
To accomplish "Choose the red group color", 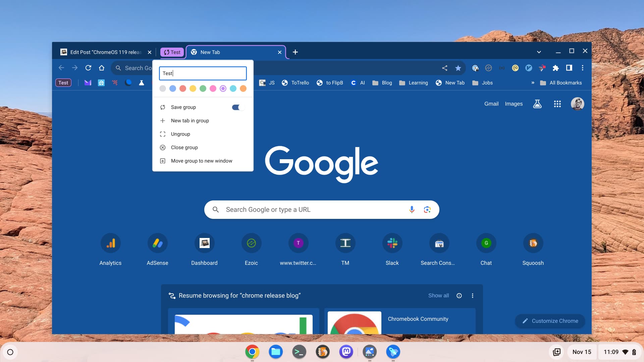I will click(183, 88).
